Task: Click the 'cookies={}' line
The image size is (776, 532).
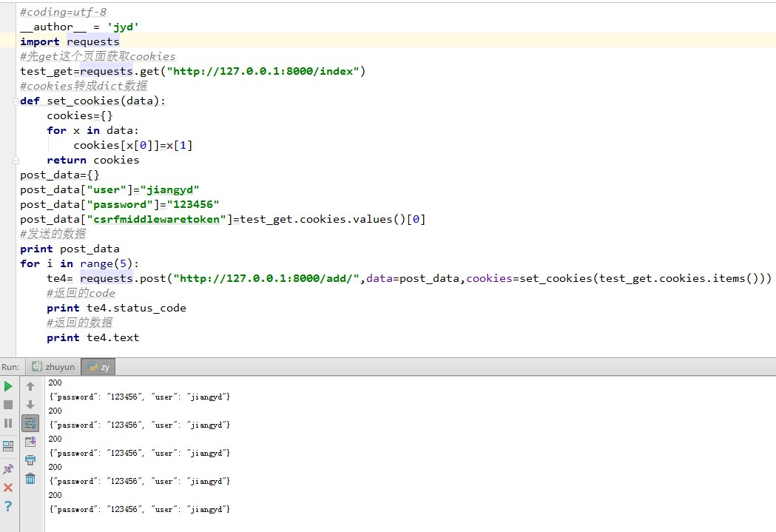Action: pyautogui.click(x=80, y=116)
